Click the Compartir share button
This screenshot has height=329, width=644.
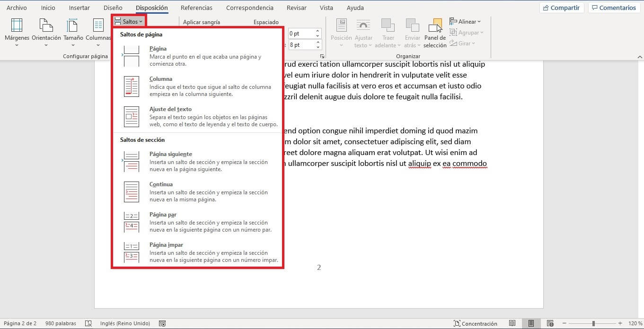pyautogui.click(x=562, y=8)
